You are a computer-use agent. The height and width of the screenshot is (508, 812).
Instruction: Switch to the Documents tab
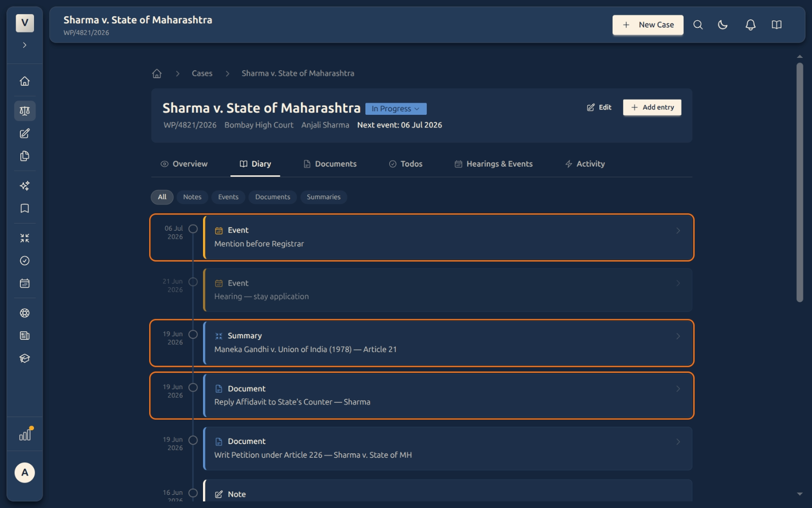(x=330, y=164)
